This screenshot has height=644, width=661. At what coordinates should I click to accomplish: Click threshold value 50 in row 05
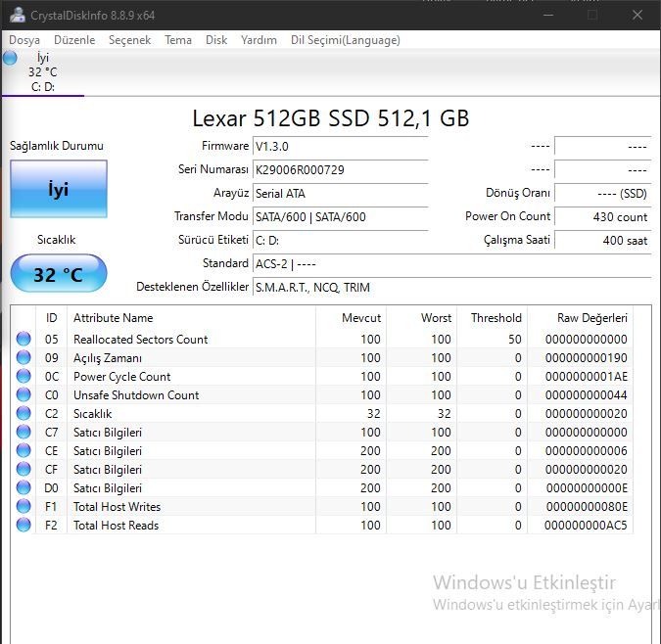coord(515,340)
